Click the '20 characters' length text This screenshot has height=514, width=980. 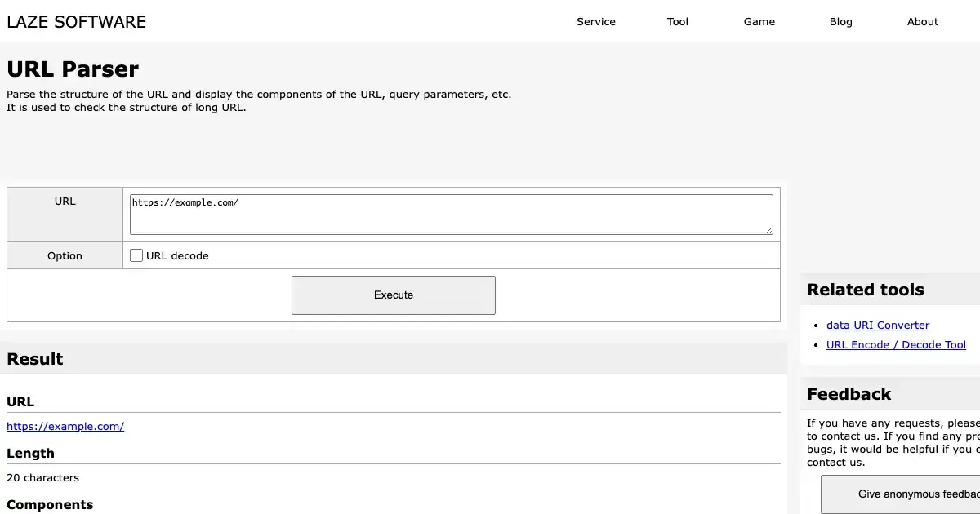(43, 478)
